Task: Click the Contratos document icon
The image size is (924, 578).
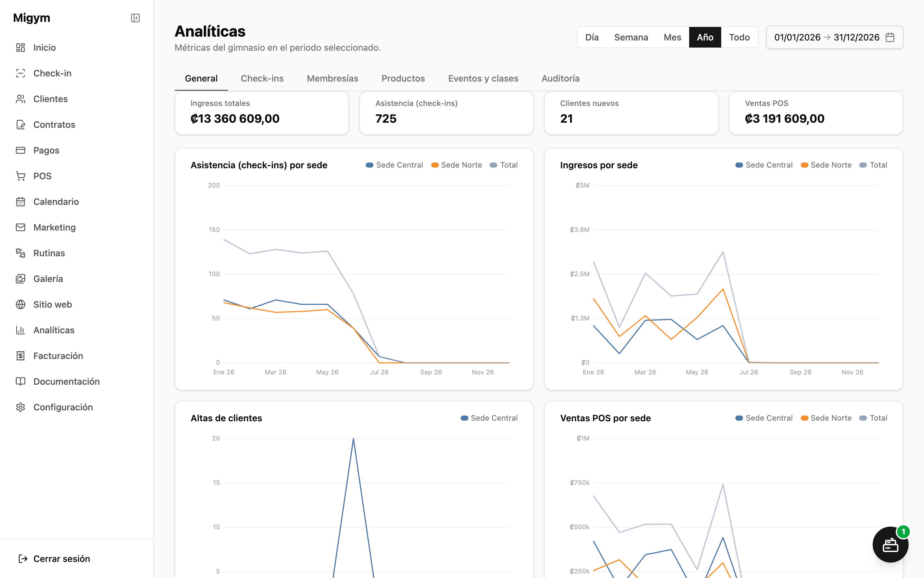Action: click(21, 125)
